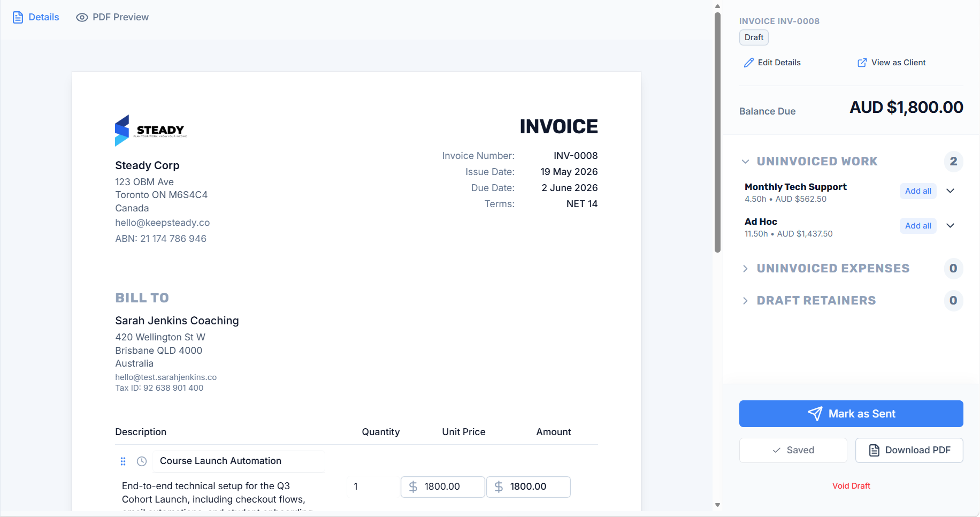
Task: Click the Uninvoiced Work count badge
Action: click(x=953, y=161)
